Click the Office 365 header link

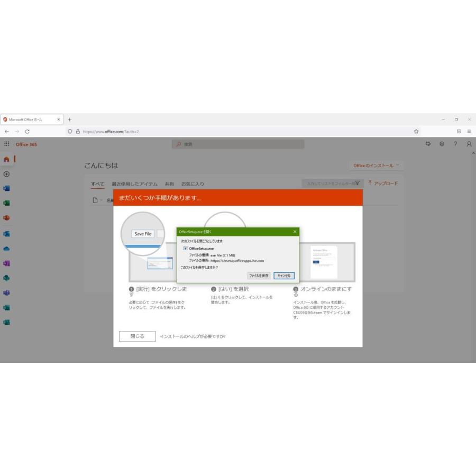point(26,144)
